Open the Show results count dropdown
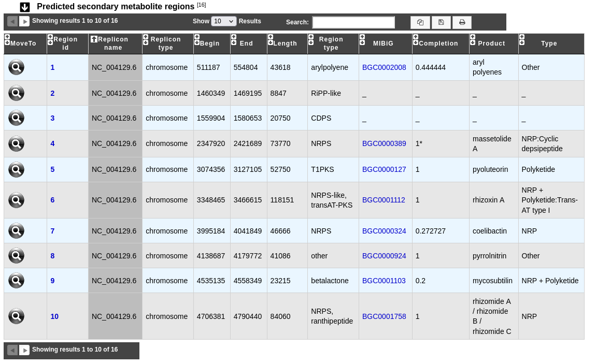The height and width of the screenshot is (364, 596). 224,21
